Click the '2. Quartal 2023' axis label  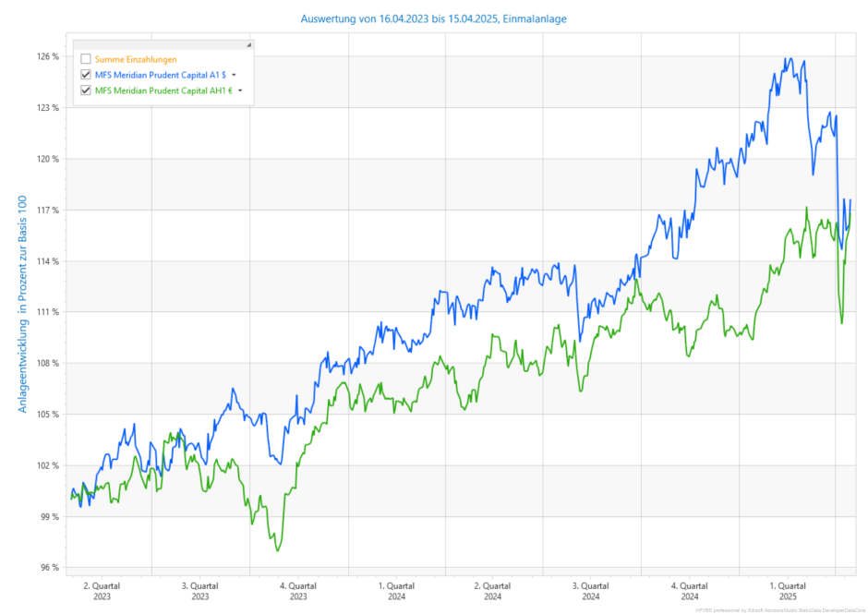[102, 591]
